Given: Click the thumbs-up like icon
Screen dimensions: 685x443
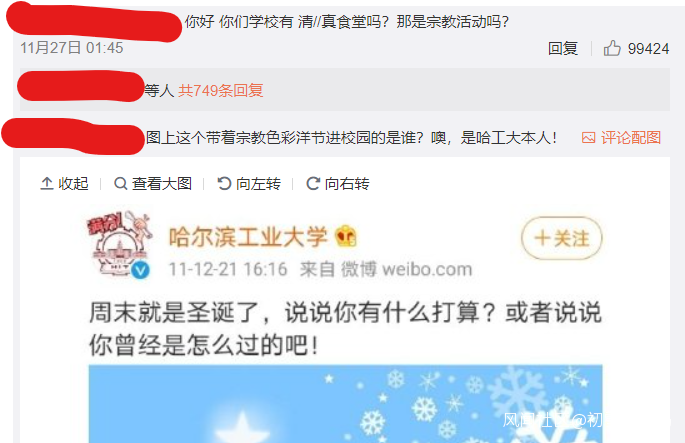Looking at the screenshot, I should (x=612, y=48).
